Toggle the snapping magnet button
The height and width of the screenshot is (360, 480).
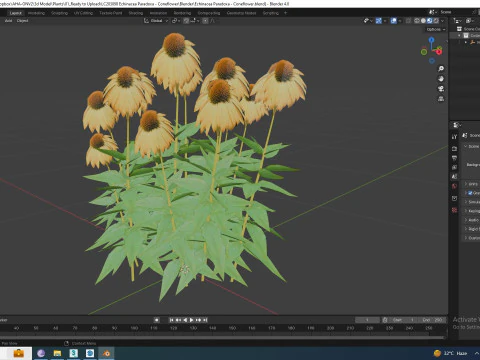(x=186, y=21)
